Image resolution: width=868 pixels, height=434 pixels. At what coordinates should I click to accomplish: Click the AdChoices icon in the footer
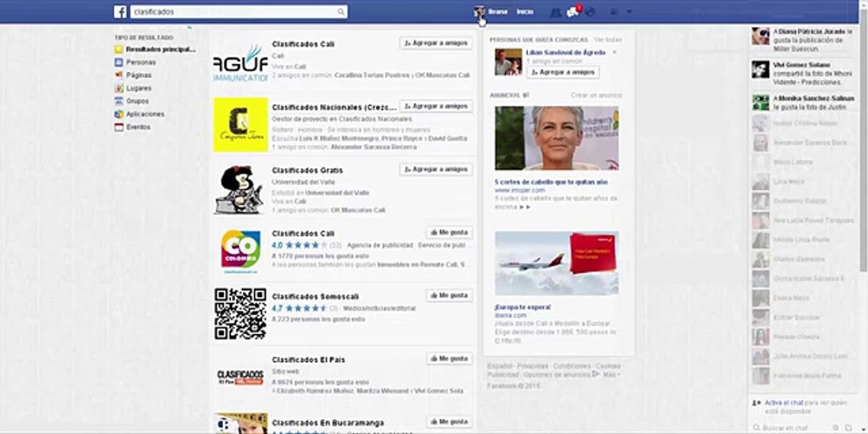596,374
